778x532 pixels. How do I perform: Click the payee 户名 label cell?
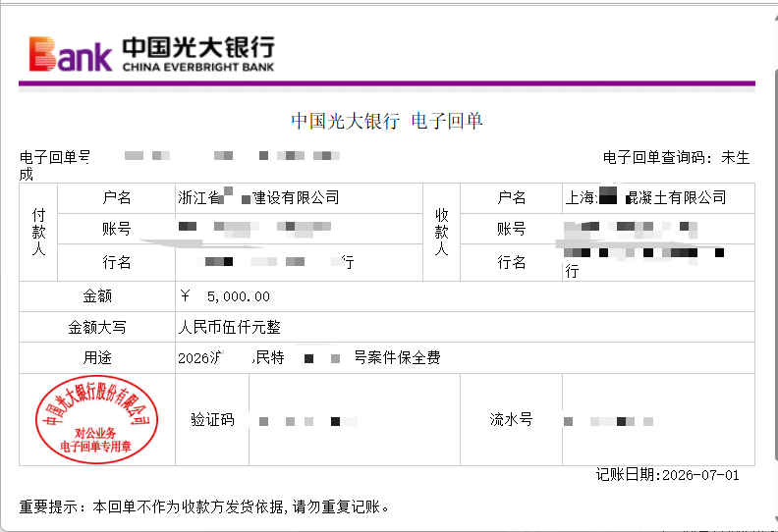(512, 198)
